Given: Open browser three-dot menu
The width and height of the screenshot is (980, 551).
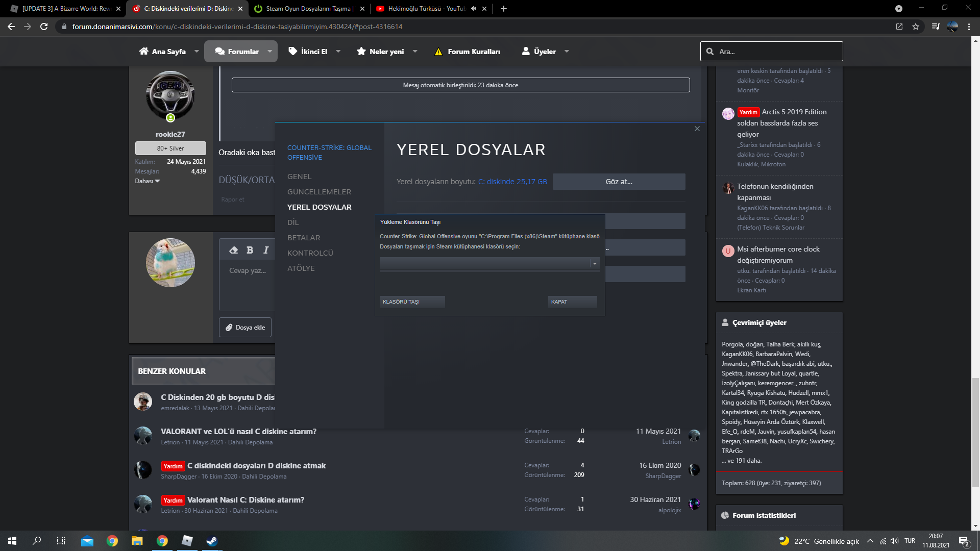Looking at the screenshot, I should (969, 27).
